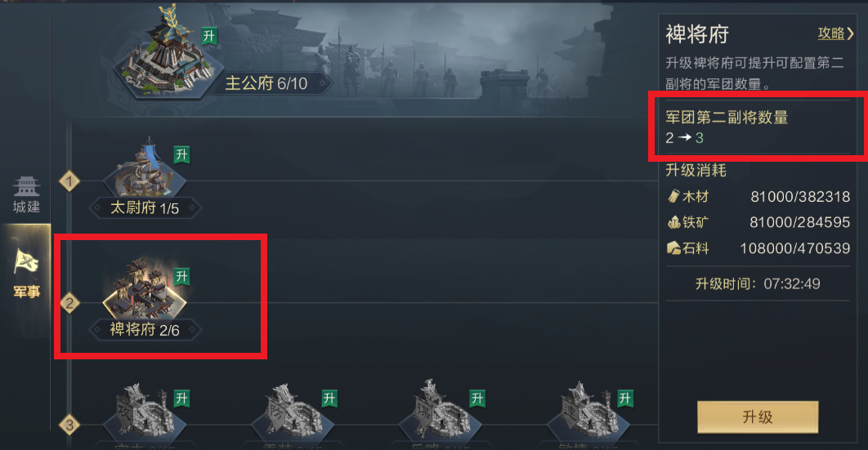Open the building with the 速 flag
The height and width of the screenshot is (450, 868).
pos(588,410)
